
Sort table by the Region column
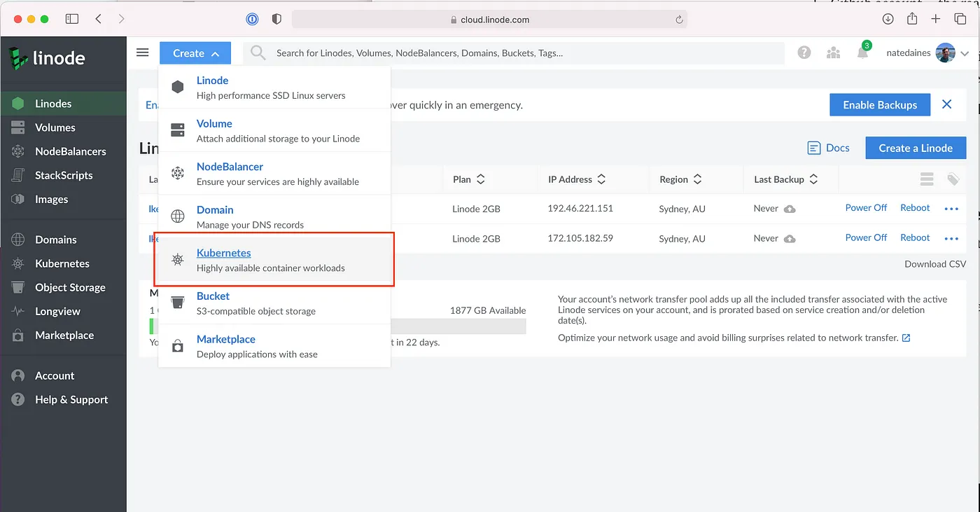pyautogui.click(x=680, y=179)
